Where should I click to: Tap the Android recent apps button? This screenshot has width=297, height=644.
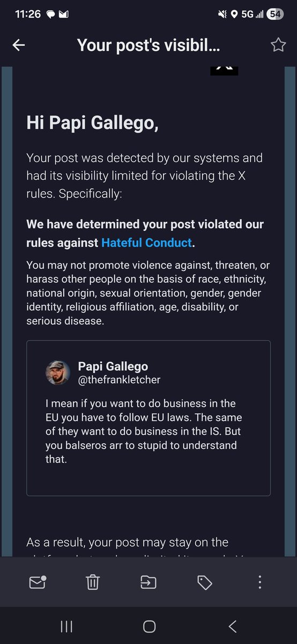[66, 626]
